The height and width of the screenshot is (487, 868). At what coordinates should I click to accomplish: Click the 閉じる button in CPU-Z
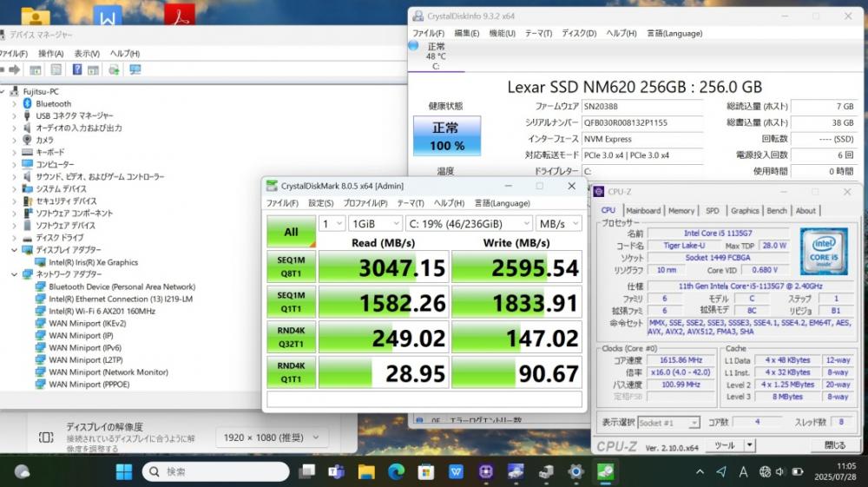click(835, 445)
